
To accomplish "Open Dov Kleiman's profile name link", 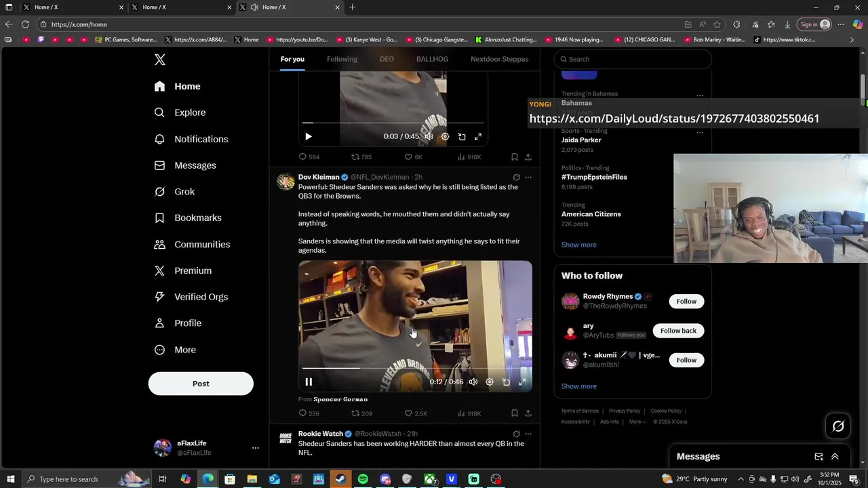I will point(319,177).
